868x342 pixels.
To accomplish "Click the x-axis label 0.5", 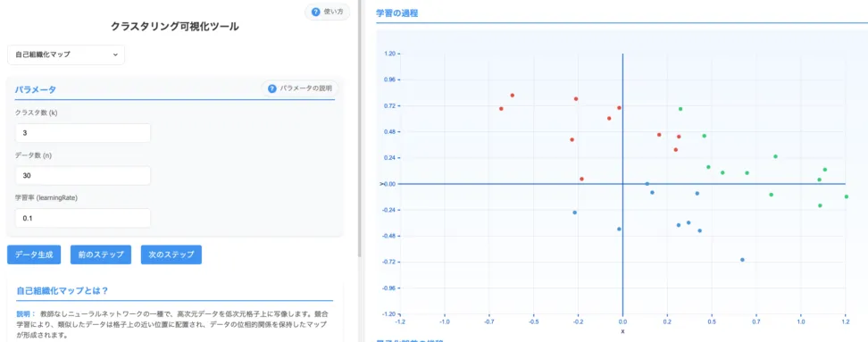I will [x=712, y=321].
